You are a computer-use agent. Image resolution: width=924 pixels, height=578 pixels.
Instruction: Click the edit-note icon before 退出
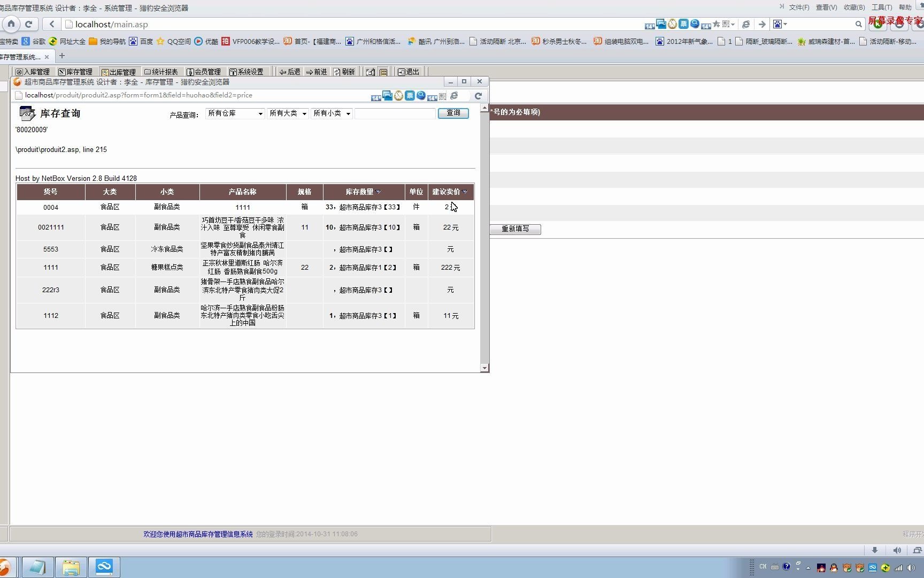370,72
